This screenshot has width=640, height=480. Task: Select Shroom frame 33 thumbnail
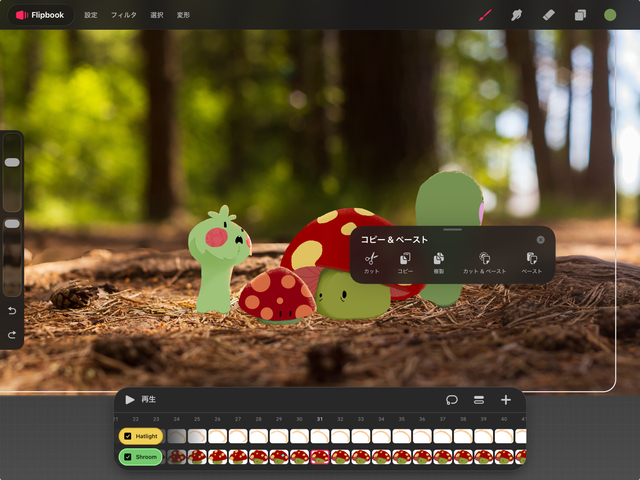pos(361,457)
